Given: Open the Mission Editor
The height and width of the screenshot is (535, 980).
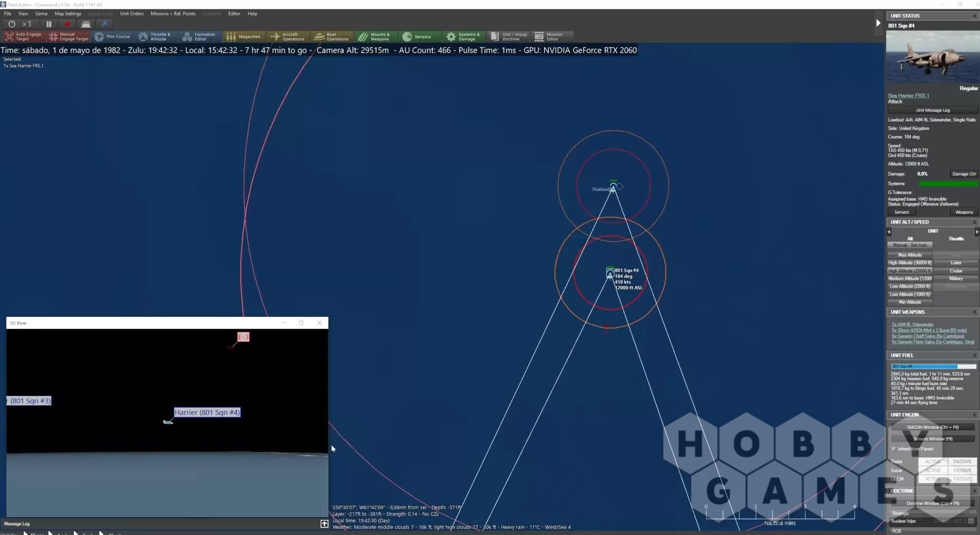Looking at the screenshot, I should click(553, 37).
